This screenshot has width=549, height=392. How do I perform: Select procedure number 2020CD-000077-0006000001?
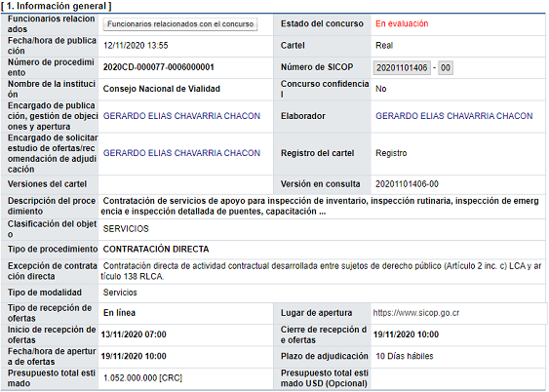tap(158, 67)
